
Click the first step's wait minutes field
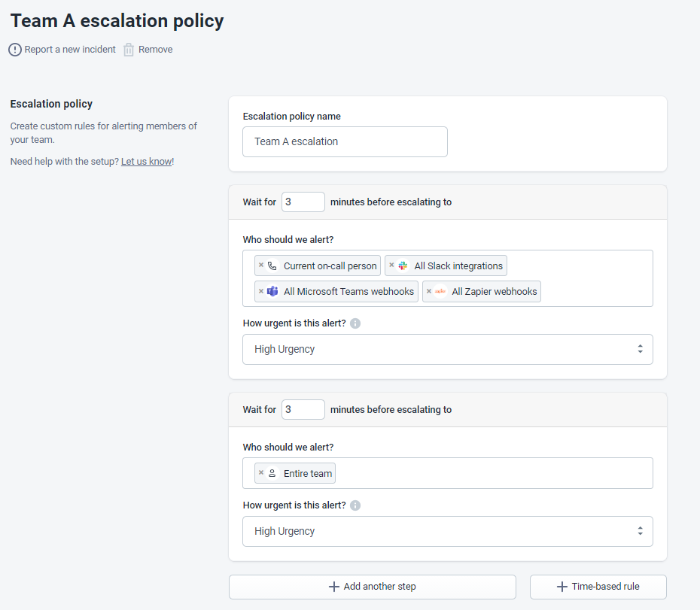303,202
